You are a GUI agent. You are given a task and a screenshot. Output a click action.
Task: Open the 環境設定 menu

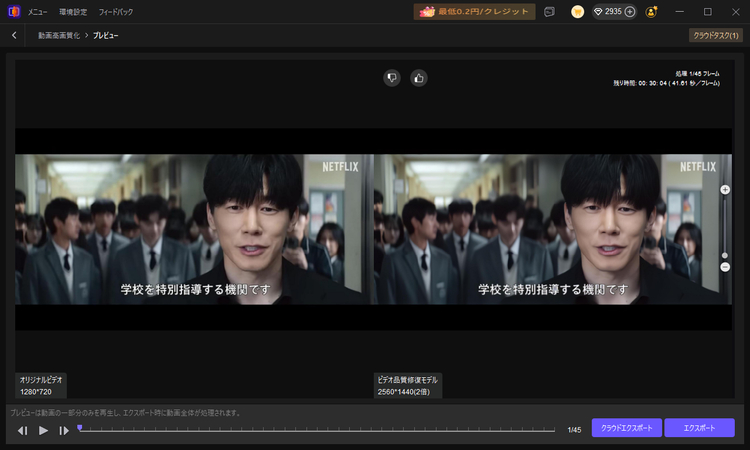73,12
